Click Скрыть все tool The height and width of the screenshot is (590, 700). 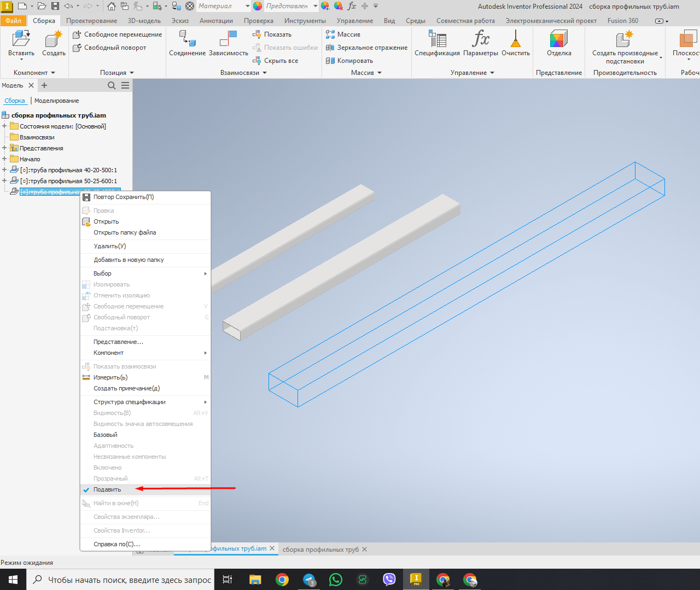(x=276, y=61)
